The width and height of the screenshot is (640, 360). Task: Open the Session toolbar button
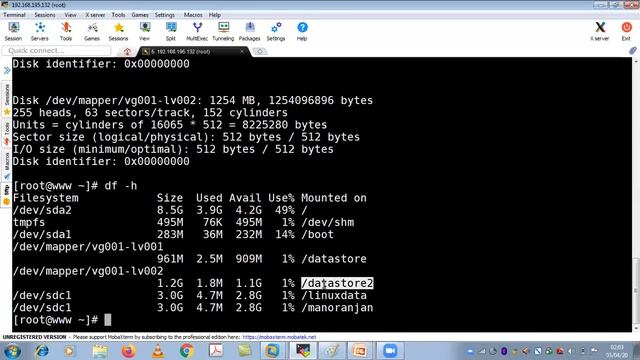tap(13, 31)
